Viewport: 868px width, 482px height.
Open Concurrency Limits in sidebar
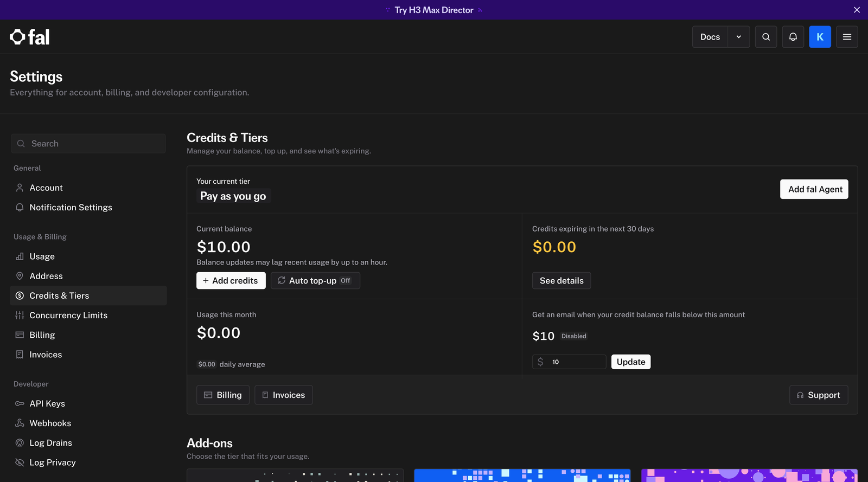click(x=88, y=315)
